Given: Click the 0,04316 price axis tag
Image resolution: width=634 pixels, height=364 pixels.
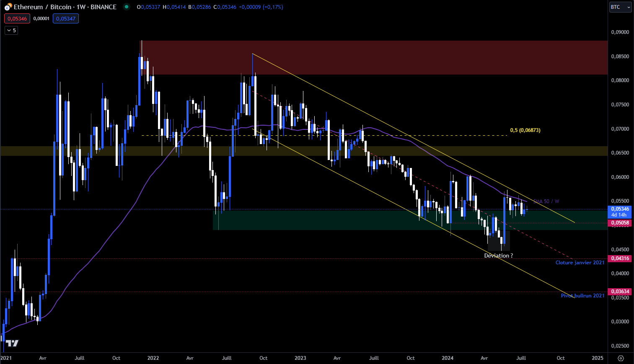Looking at the screenshot, I should pyautogui.click(x=620, y=258).
